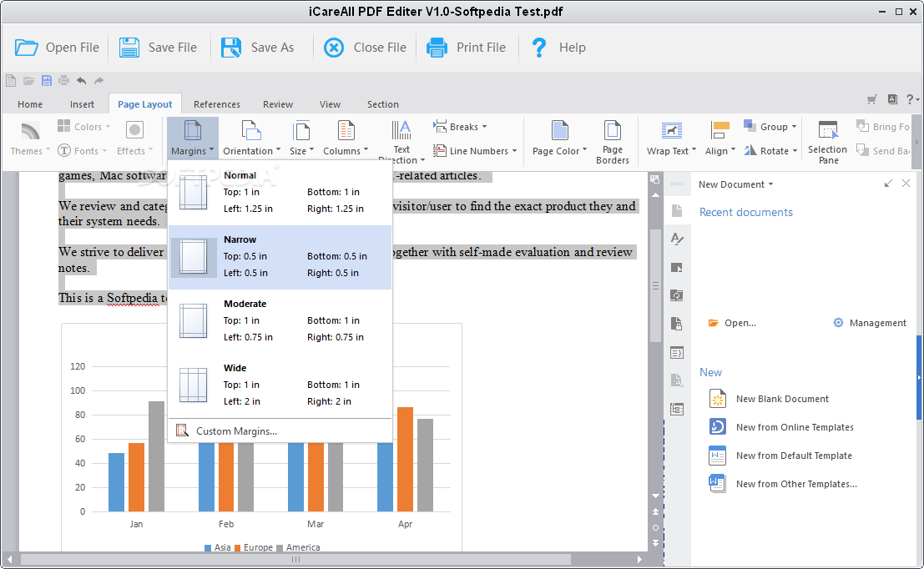Screen dimensions: 924x569
Task: Click the horizontal scrollbar right arrow
Action: coord(639,559)
